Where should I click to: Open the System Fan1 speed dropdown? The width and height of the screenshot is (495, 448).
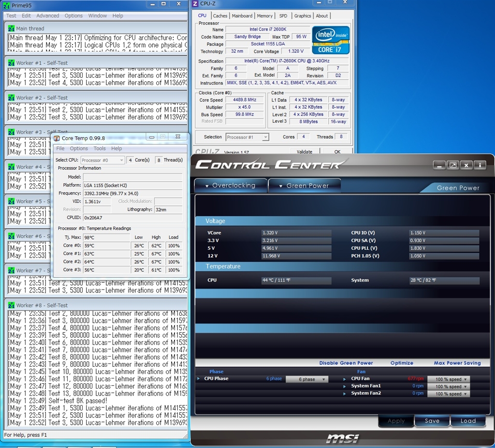pyautogui.click(x=448, y=387)
